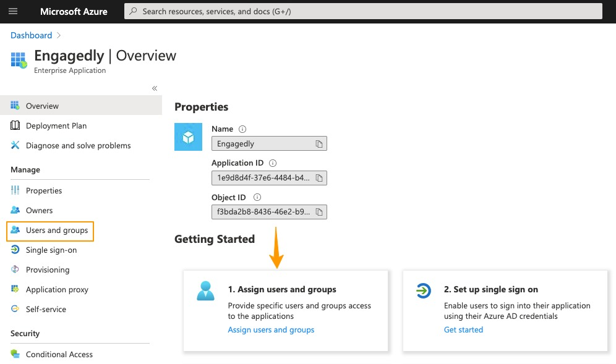Click the '1. Assign users and groups' card heading
Screen dimensions: 616x364
tap(282, 289)
